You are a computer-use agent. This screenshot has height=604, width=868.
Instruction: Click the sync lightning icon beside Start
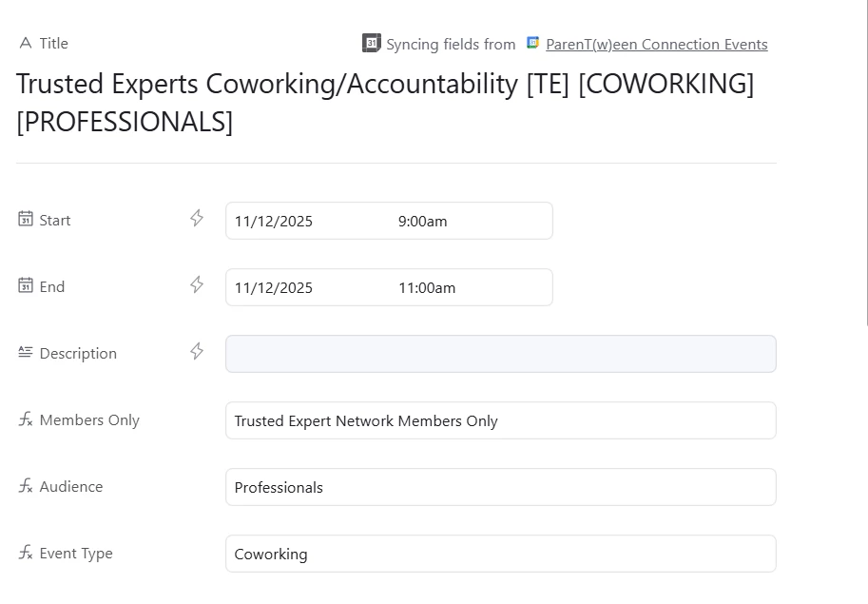[197, 218]
